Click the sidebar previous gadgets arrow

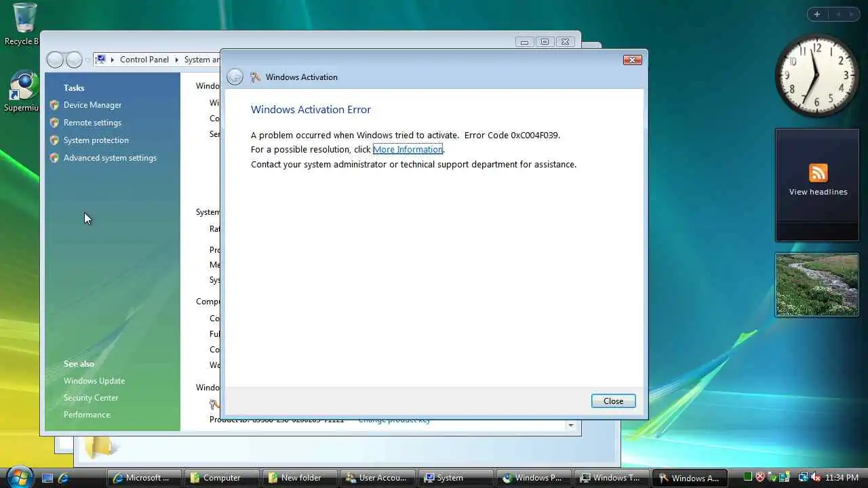click(x=837, y=14)
